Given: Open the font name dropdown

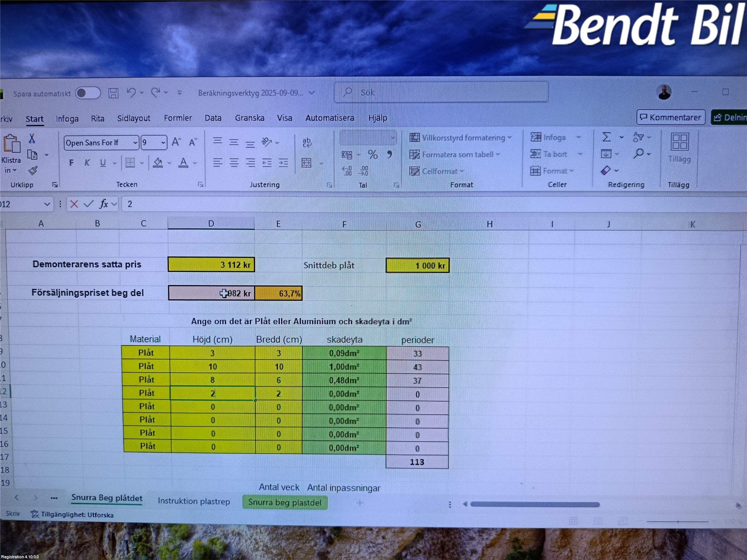Looking at the screenshot, I should [135, 143].
